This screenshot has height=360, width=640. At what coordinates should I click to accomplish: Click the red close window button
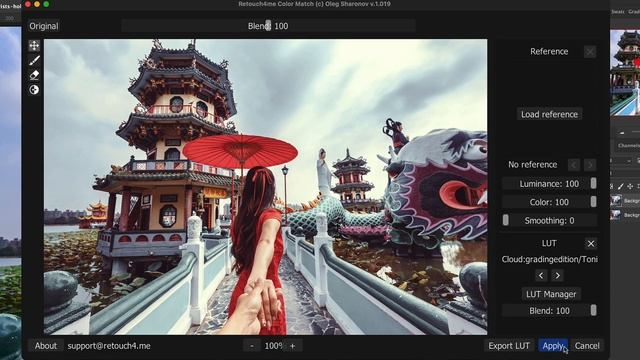[x=28, y=4]
